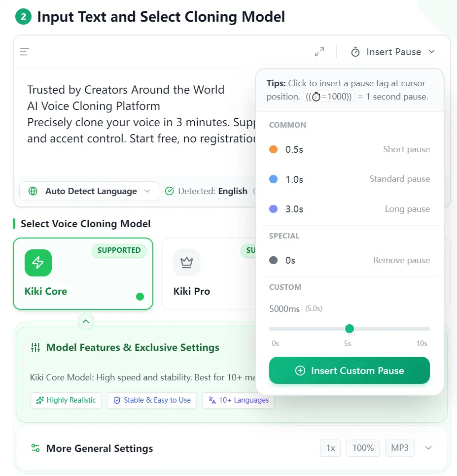Click the More General Settings icon
The image size is (457, 476).
click(35, 448)
